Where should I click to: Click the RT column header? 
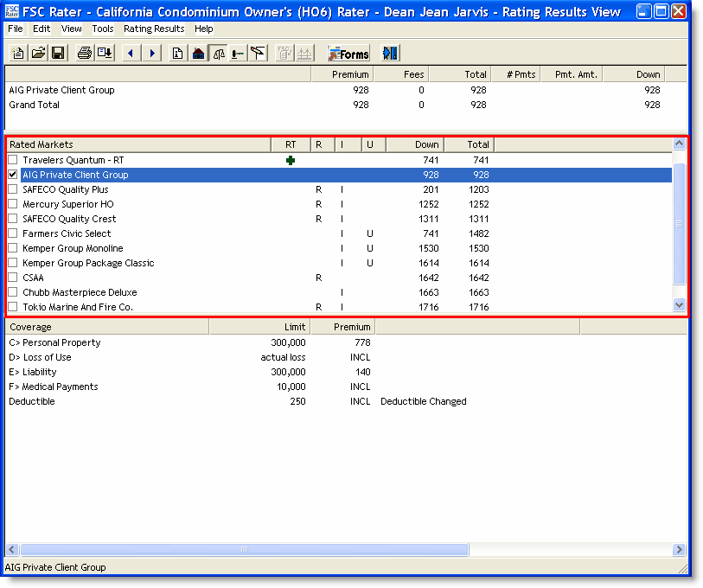(x=291, y=144)
